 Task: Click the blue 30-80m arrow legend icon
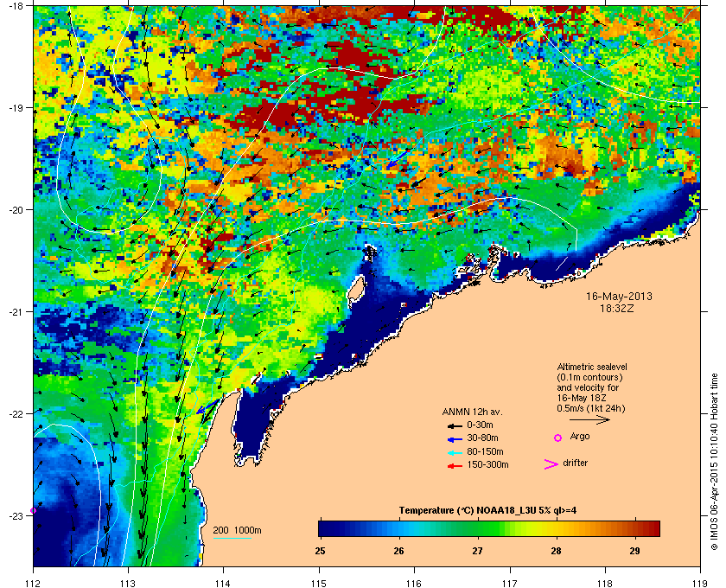tap(455, 439)
